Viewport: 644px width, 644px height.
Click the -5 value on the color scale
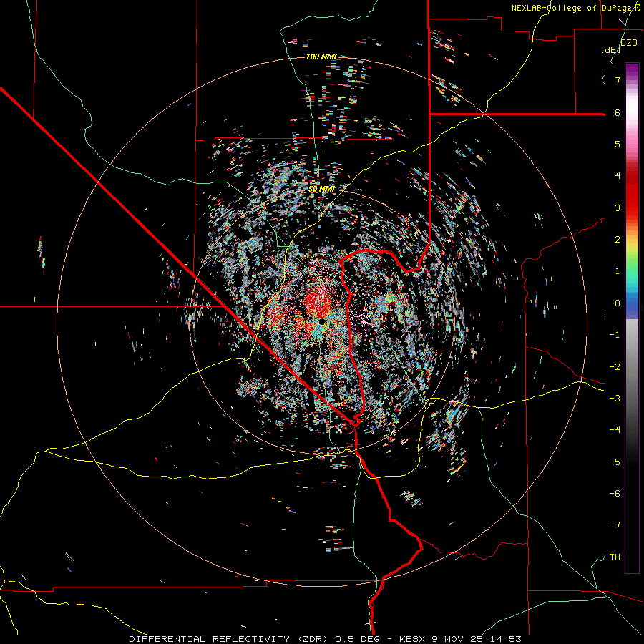tap(615, 462)
